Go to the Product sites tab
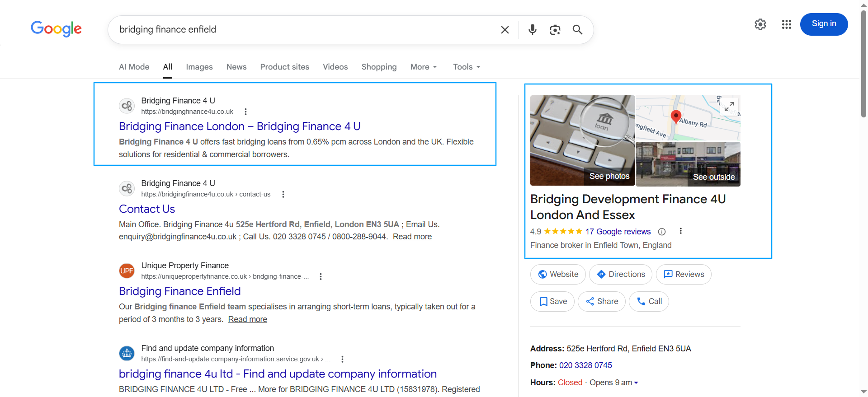 (285, 67)
